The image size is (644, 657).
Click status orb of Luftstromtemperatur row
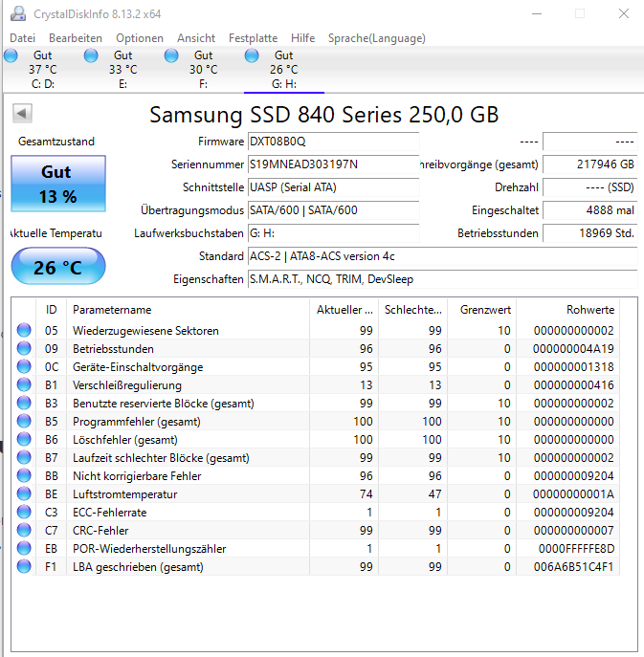(24, 493)
